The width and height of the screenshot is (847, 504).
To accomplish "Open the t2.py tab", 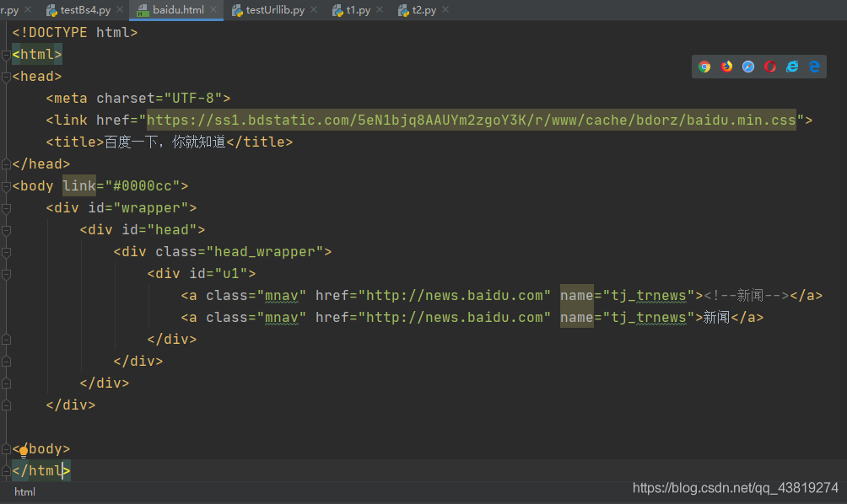I will [x=424, y=10].
